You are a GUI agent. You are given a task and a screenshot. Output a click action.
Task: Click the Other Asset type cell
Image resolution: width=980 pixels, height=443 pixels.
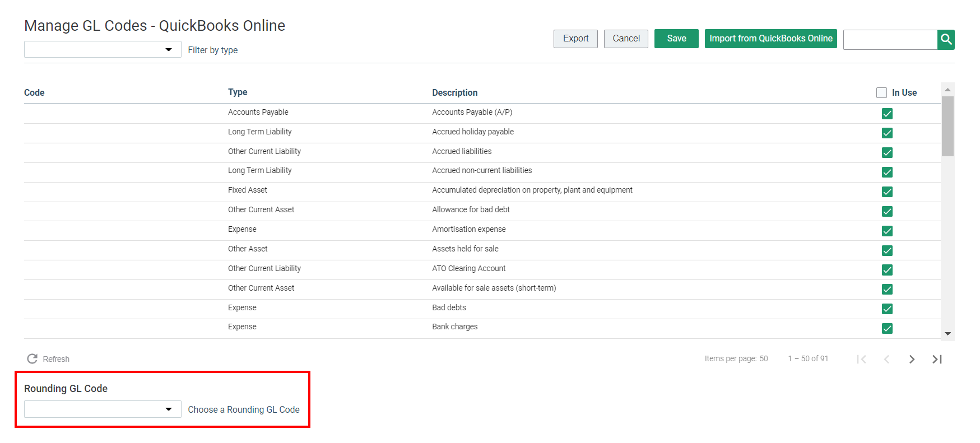click(x=248, y=249)
